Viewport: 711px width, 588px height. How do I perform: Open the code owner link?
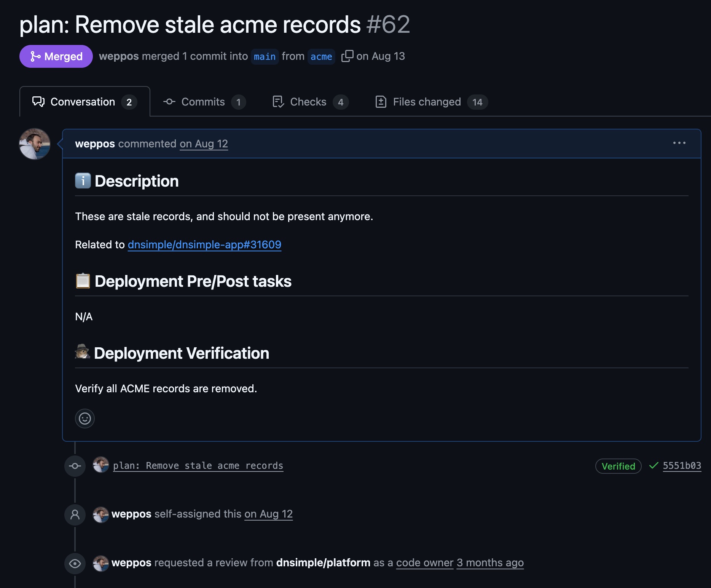(x=424, y=563)
